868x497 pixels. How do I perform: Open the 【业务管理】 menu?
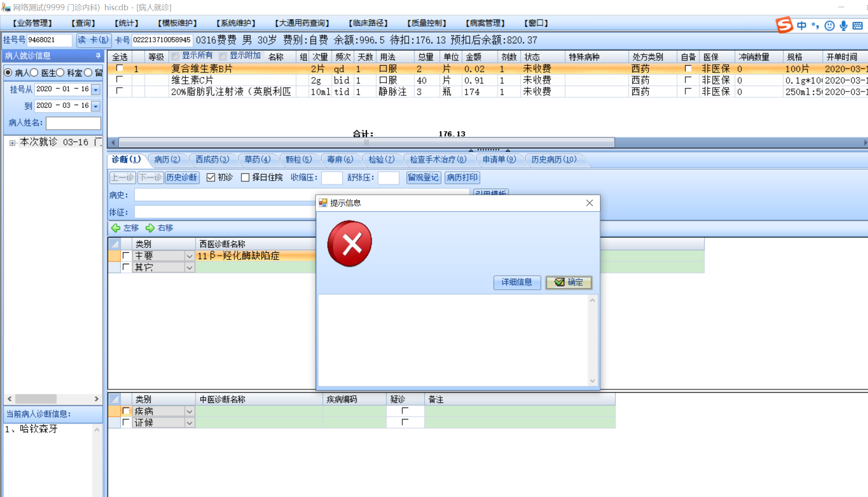pos(32,23)
